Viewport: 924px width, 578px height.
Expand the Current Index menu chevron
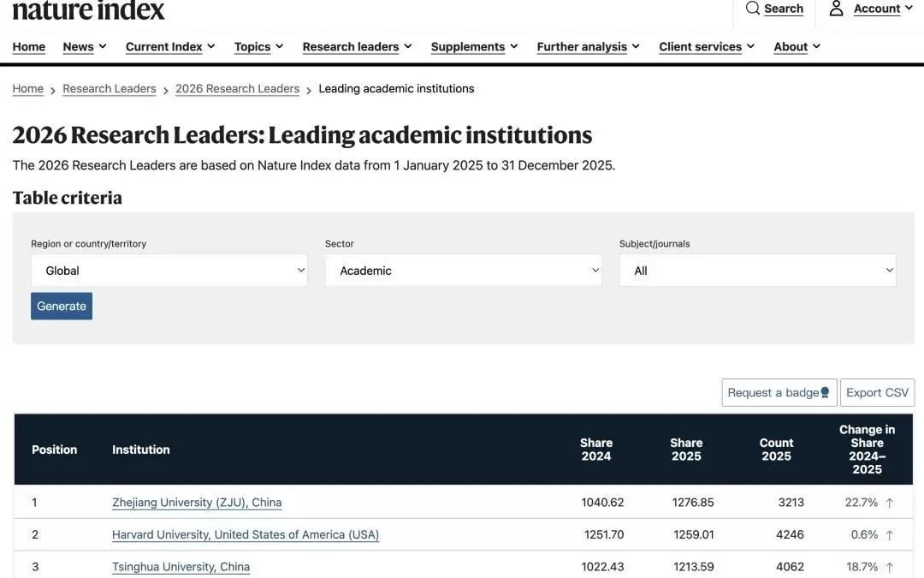point(211,46)
